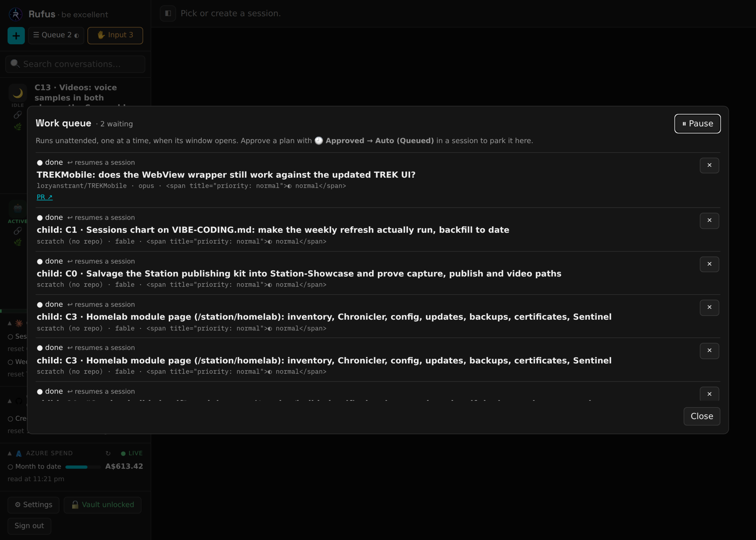Click the LIVE status indicator

pyautogui.click(x=132, y=453)
